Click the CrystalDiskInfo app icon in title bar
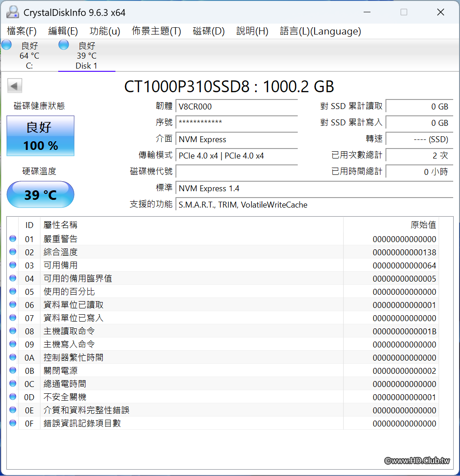Screen dimensions: 460x476 13,12
